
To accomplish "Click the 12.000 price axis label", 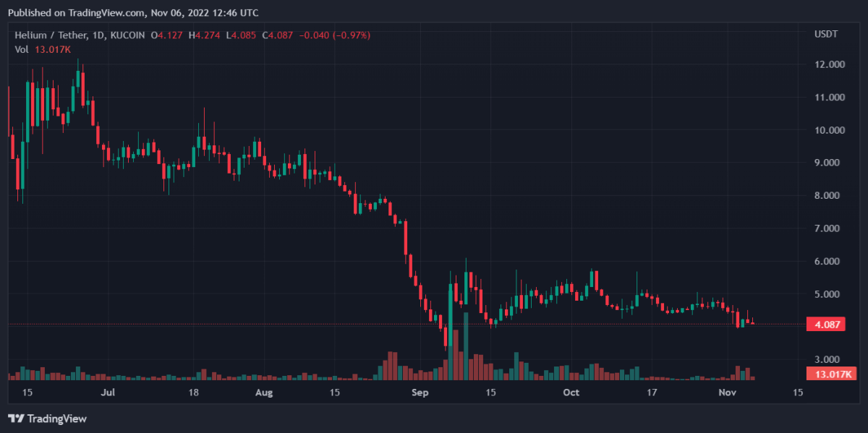I will [829, 64].
